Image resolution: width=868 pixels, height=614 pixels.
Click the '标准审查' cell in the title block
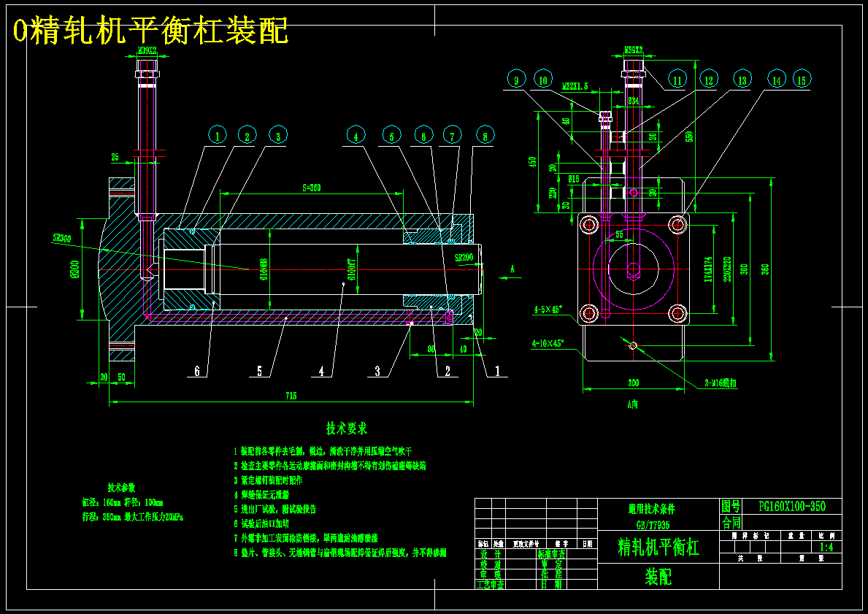click(551, 553)
